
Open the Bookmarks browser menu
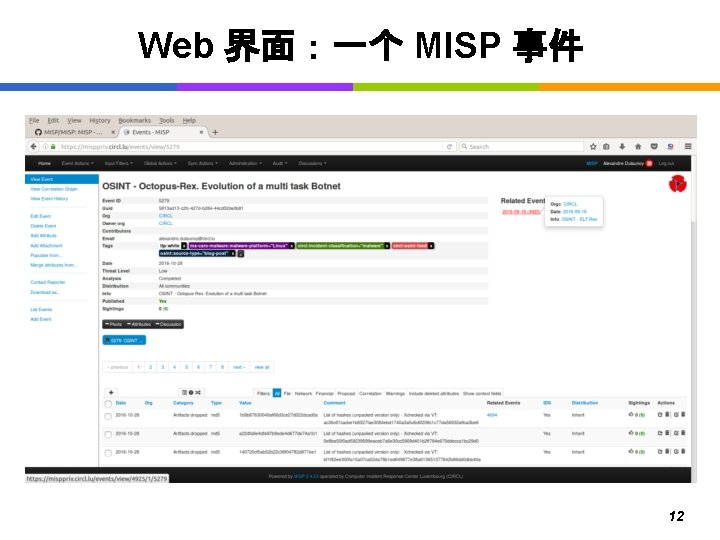click(x=135, y=120)
